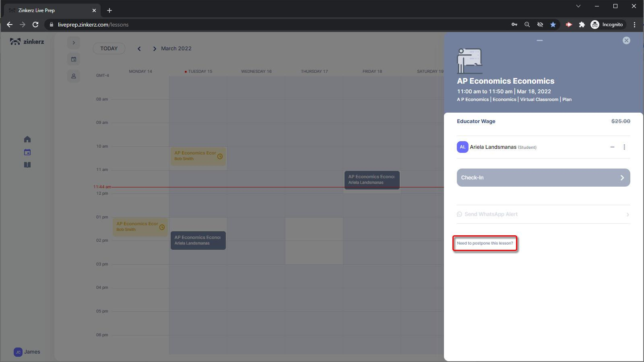
Task: Select the calendar view icon below arrow
Action: click(74, 59)
